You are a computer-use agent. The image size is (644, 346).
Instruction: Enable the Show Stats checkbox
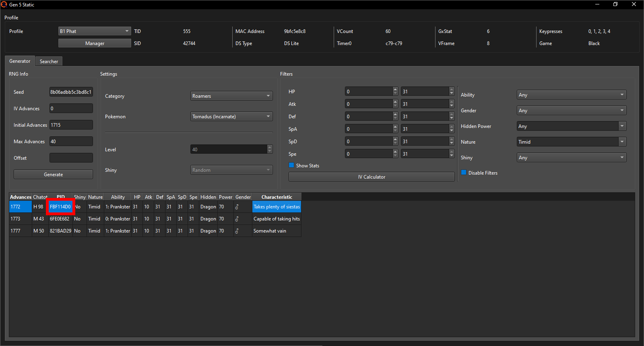[x=291, y=165]
